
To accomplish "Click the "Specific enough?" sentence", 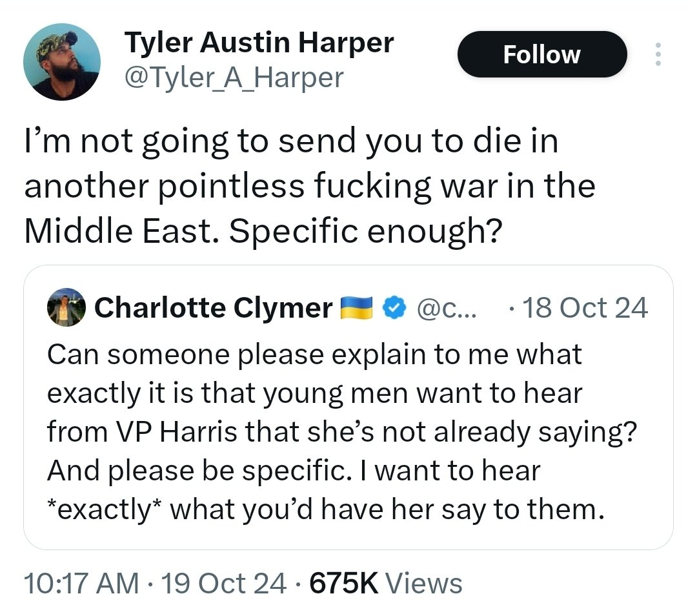I will click(x=365, y=232).
